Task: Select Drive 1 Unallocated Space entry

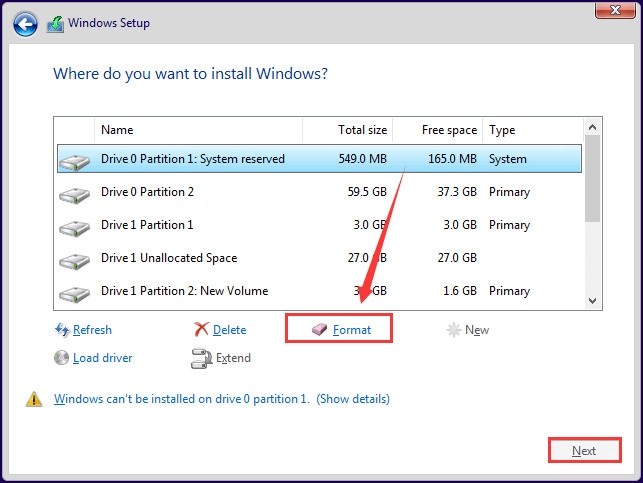Action: (319, 257)
